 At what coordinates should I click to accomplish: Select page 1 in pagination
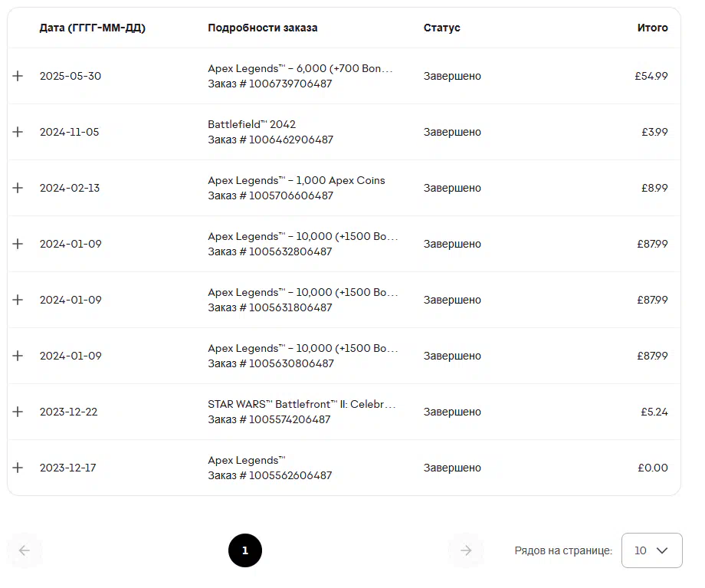click(245, 550)
